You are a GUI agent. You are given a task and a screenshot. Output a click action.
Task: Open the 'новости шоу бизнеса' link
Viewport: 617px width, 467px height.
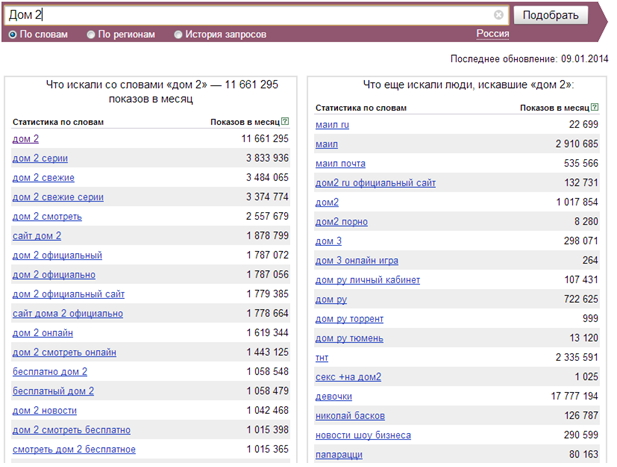point(363,435)
